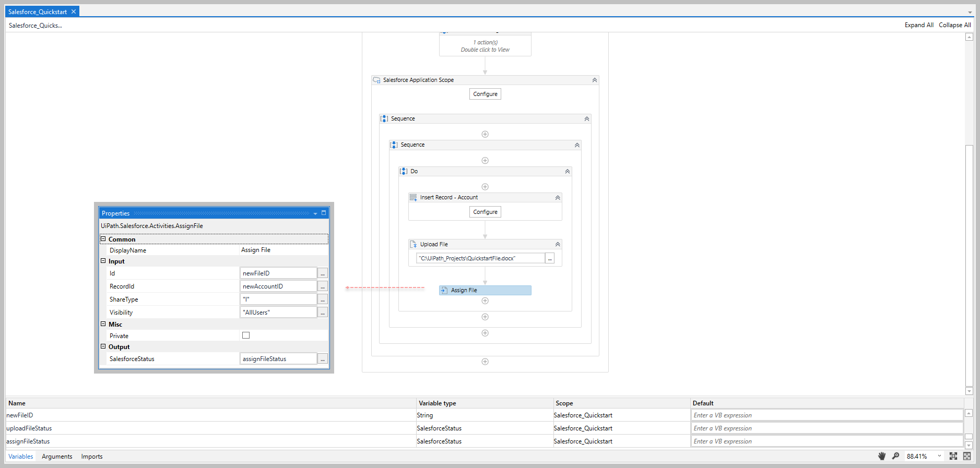Toggle the Overview panel icon
The image size is (980, 468).
click(967, 456)
